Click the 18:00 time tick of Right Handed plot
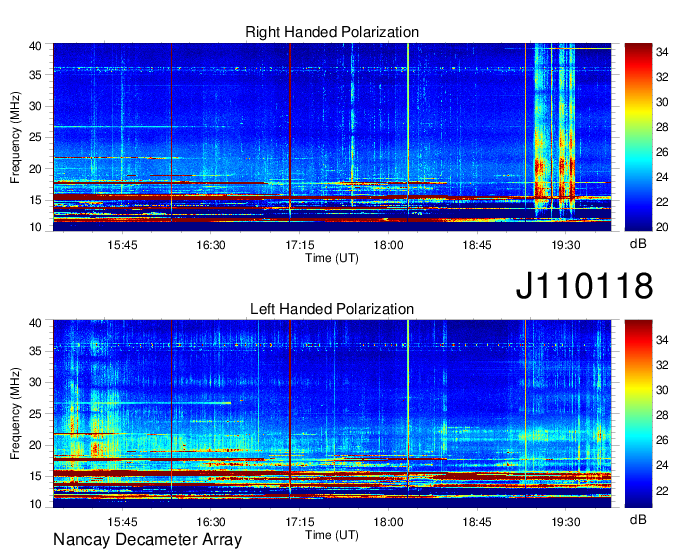 [x=388, y=245]
